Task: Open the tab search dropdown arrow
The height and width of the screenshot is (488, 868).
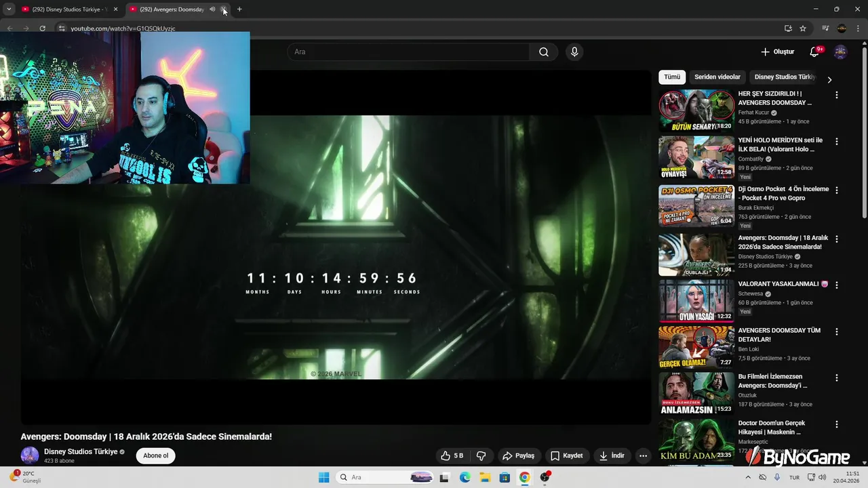Action: coord(9,9)
